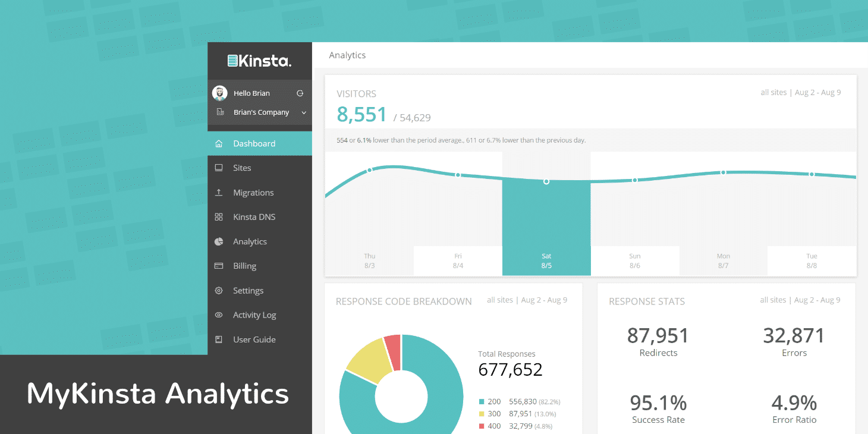Click the Analytics page title
The height and width of the screenshot is (434, 868).
coord(347,55)
